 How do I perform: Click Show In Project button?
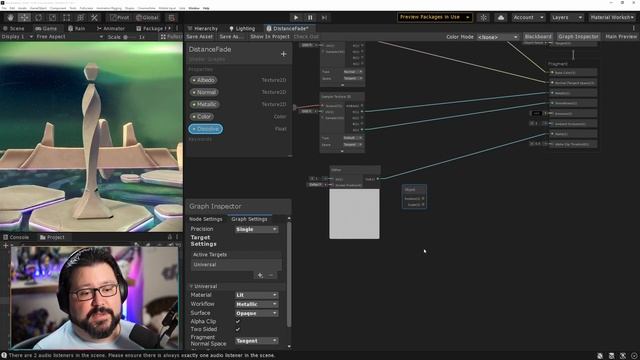point(270,37)
